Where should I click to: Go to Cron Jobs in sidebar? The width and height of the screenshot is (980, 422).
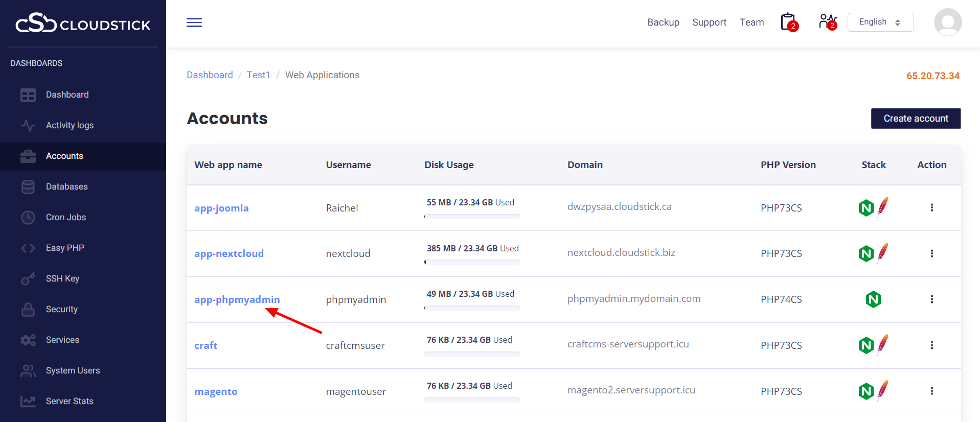(66, 217)
